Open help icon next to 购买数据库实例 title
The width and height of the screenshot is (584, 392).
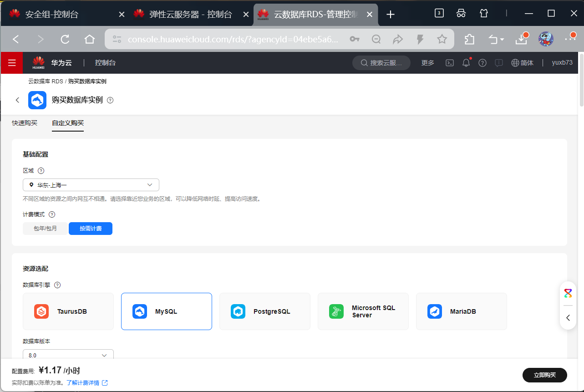tap(110, 100)
